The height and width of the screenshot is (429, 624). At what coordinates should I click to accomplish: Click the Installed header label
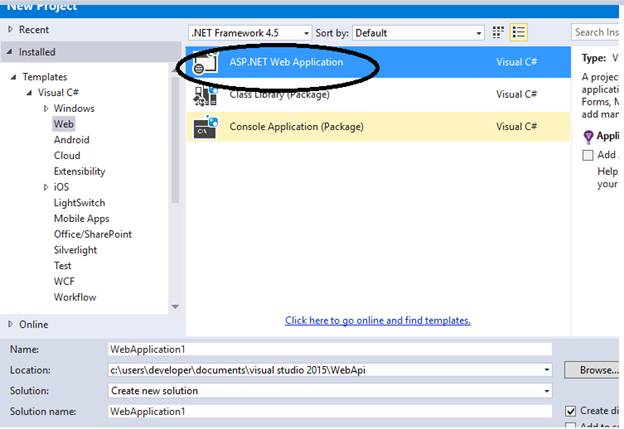(37, 52)
